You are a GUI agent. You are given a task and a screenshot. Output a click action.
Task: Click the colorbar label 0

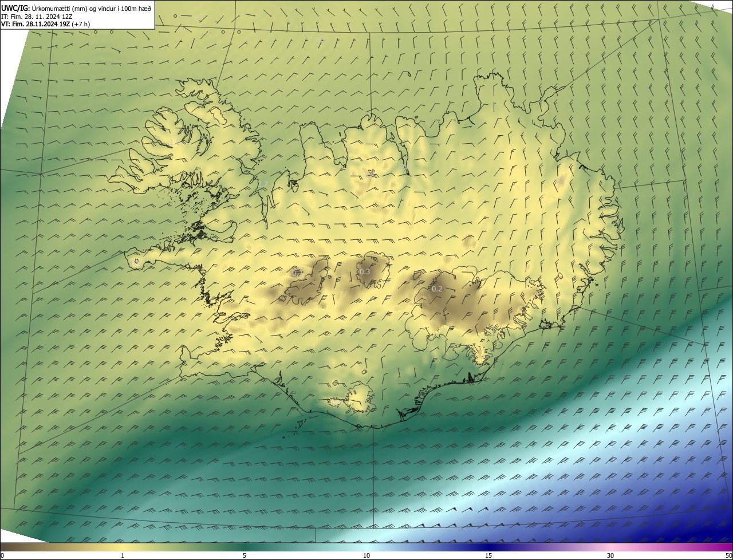[x=2, y=555]
